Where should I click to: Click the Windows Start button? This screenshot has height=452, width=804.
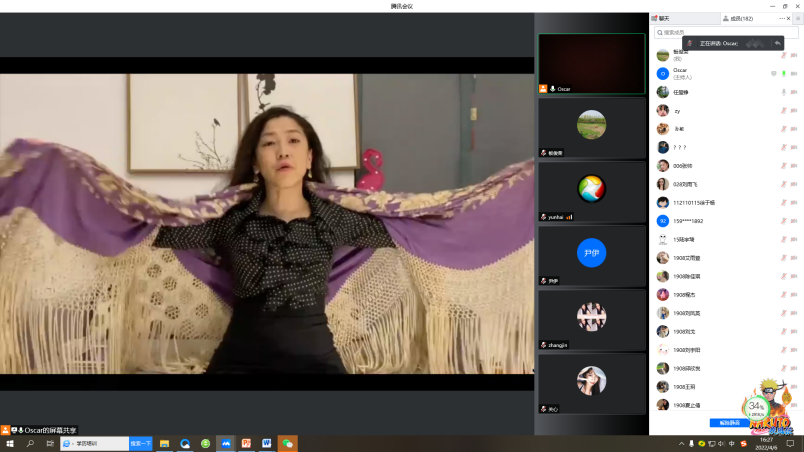(x=10, y=443)
